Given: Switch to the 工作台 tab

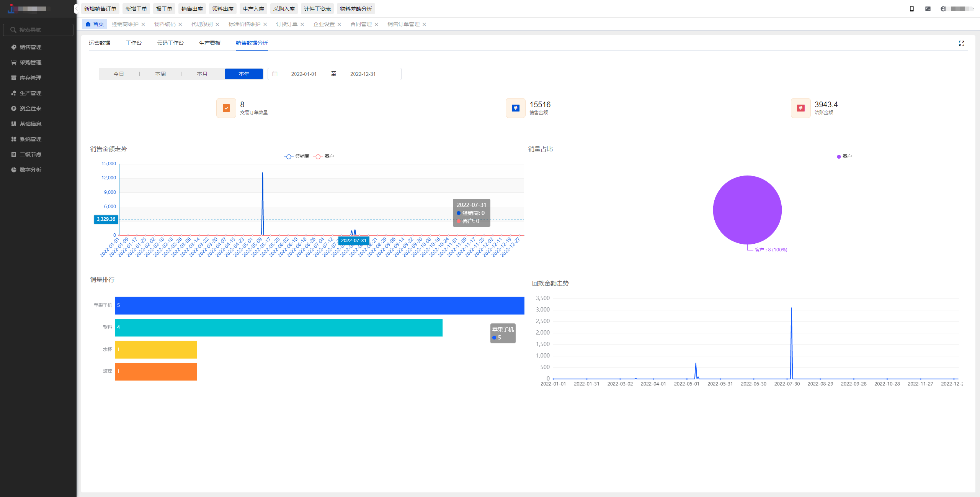Looking at the screenshot, I should (134, 43).
